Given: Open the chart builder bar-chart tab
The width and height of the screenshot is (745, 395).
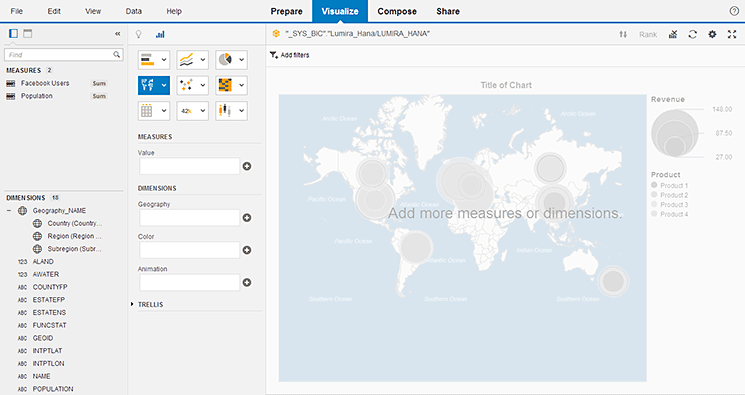Looking at the screenshot, I should [160, 34].
